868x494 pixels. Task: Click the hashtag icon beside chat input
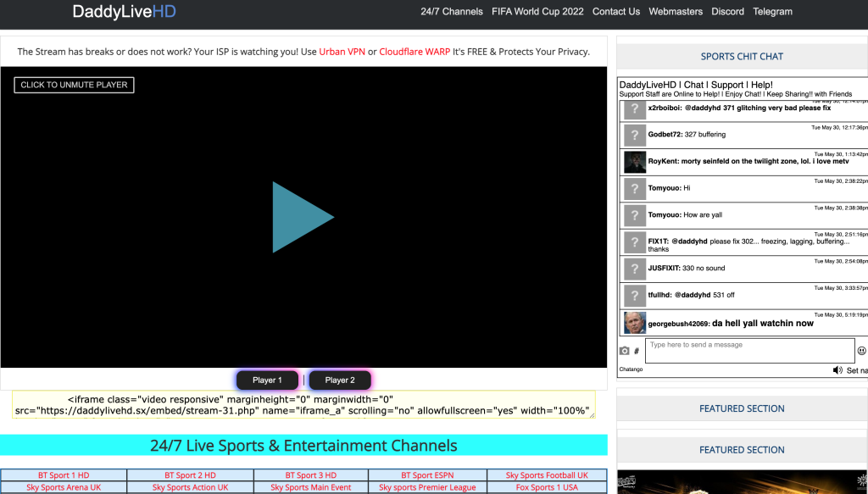tap(637, 351)
